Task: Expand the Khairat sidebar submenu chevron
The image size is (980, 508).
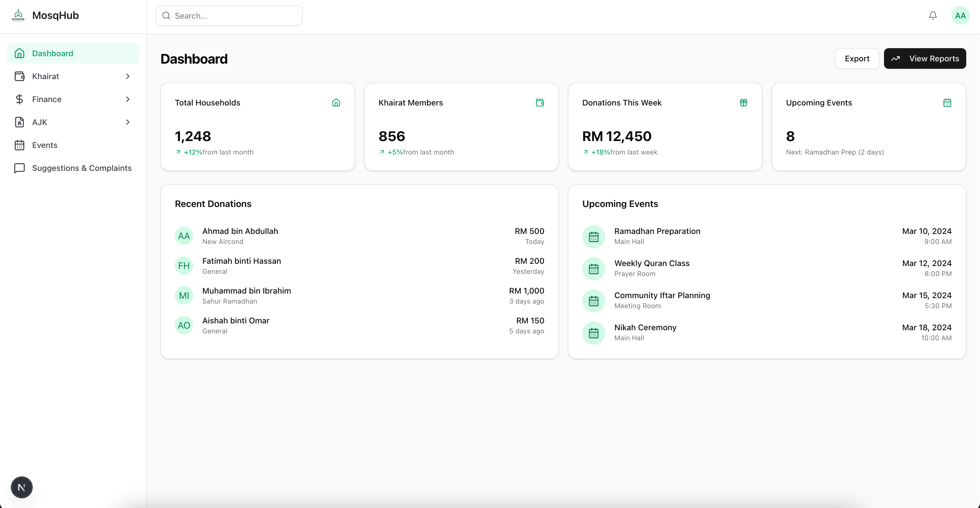Action: (x=128, y=77)
